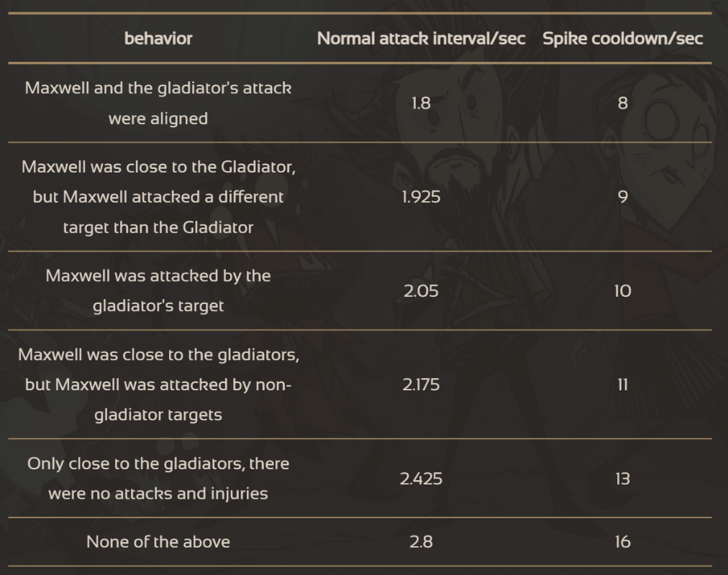Select the spike cooldown value 8
The image size is (728, 575).
(x=623, y=103)
